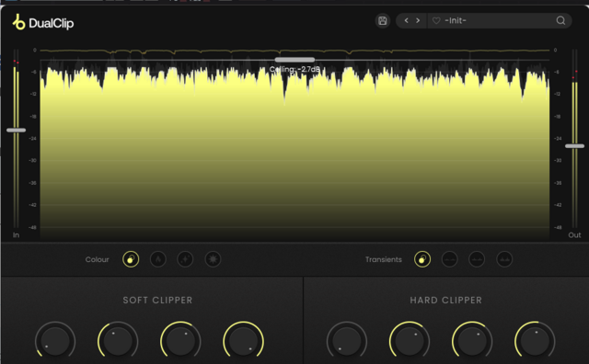
Task: Click the third Hard Clipper knob
Action: click(472, 341)
